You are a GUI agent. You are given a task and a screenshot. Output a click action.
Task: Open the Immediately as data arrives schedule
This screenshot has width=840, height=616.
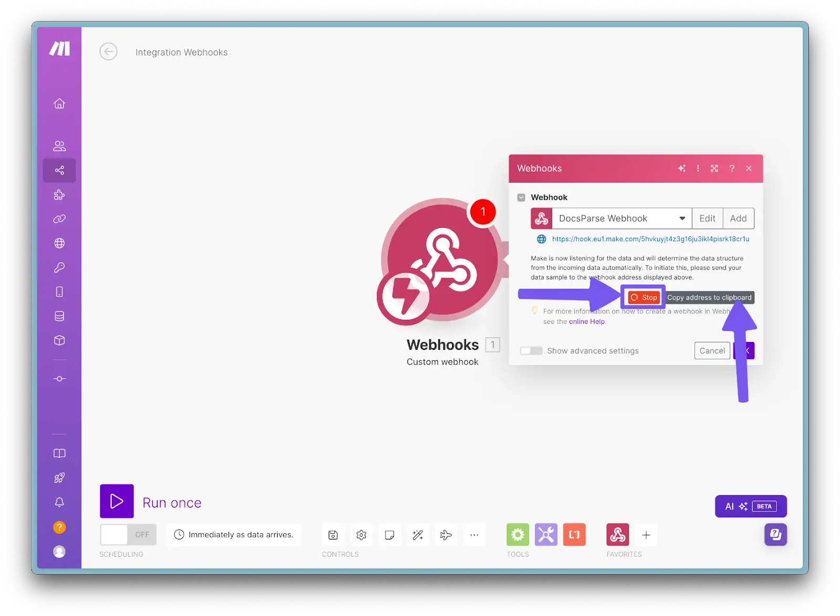pyautogui.click(x=234, y=535)
